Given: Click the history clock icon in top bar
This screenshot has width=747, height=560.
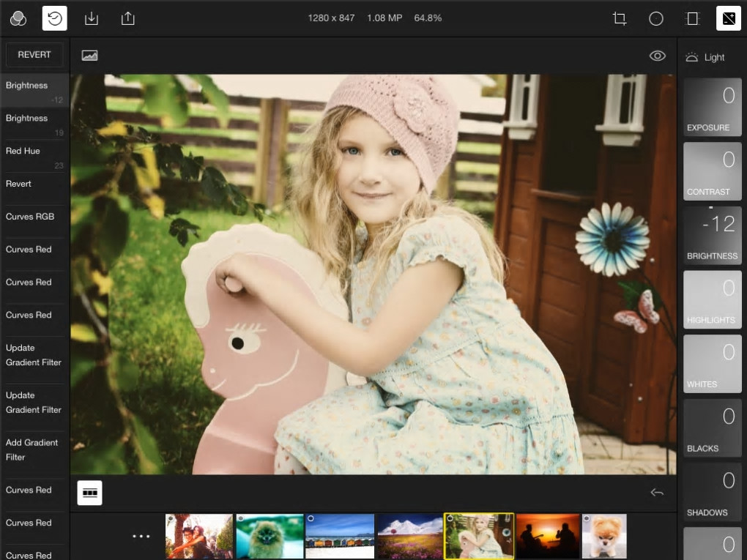Looking at the screenshot, I should pos(55,18).
